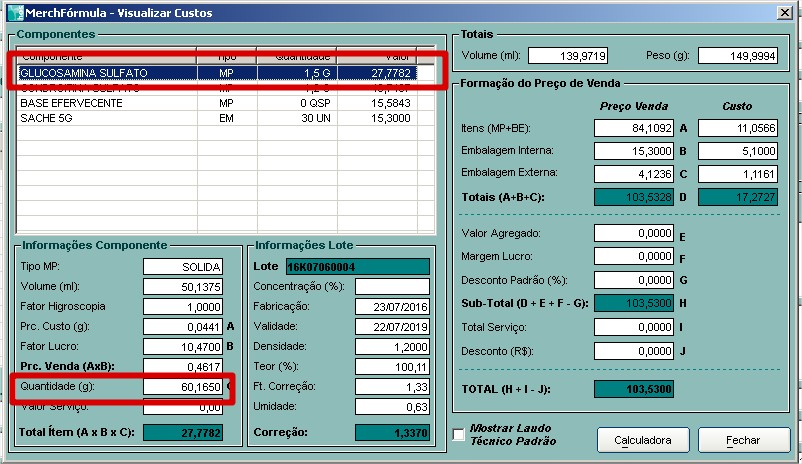Click the Lote number field
Viewport: 802px width, 464px height.
coord(357,266)
